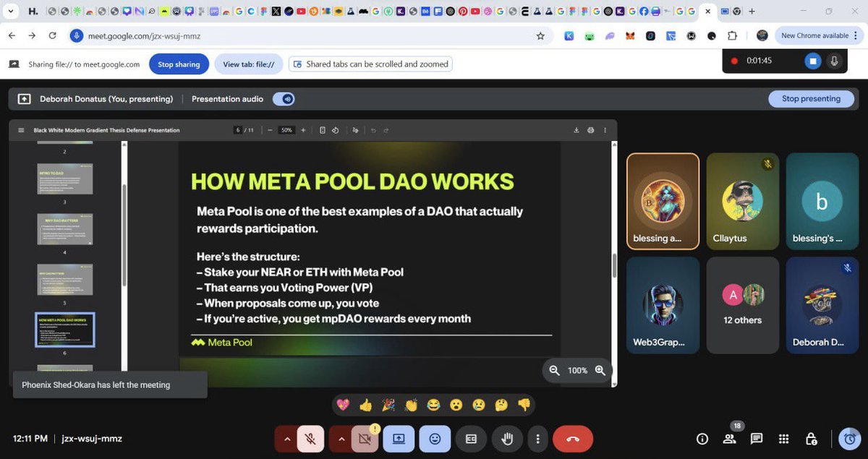This screenshot has width=868, height=459.
Task: Open the PDF viewer overflow menu
Action: coord(605,130)
